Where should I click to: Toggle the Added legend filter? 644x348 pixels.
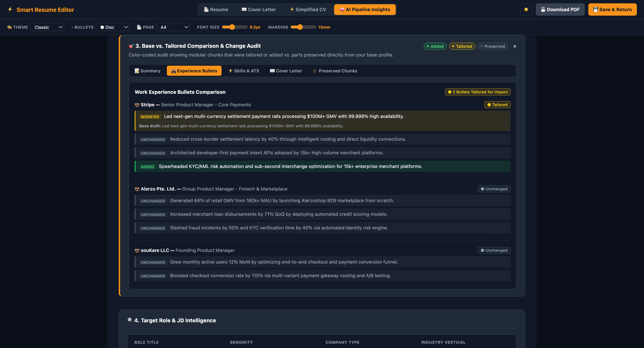tap(435, 46)
